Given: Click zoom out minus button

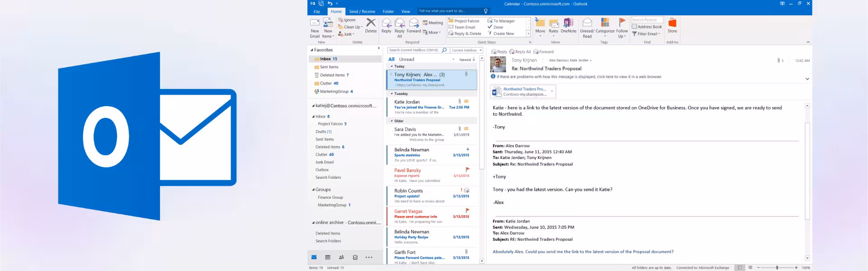Looking at the screenshot, I should click(759, 268).
